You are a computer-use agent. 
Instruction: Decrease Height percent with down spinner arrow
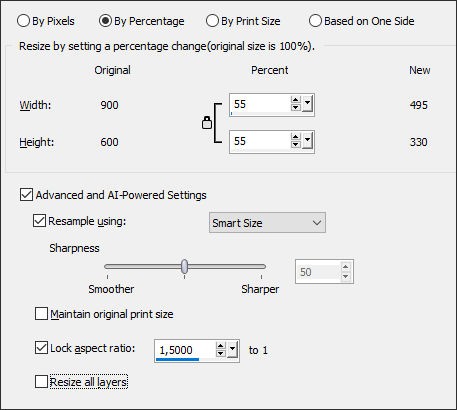coord(295,145)
